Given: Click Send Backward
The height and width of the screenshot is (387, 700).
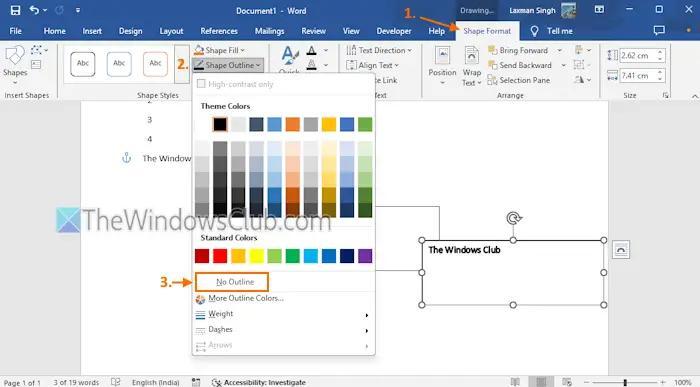Looking at the screenshot, I should click(520, 65).
